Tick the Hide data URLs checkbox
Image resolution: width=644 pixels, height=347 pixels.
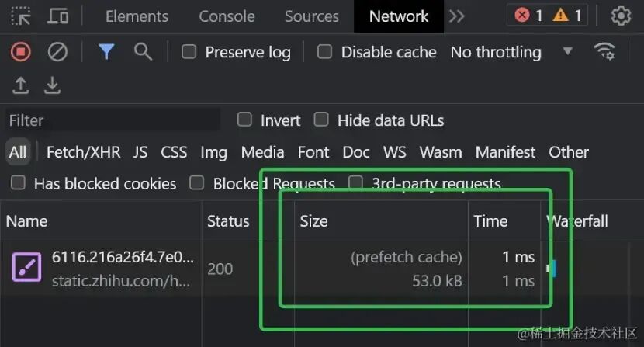321,120
